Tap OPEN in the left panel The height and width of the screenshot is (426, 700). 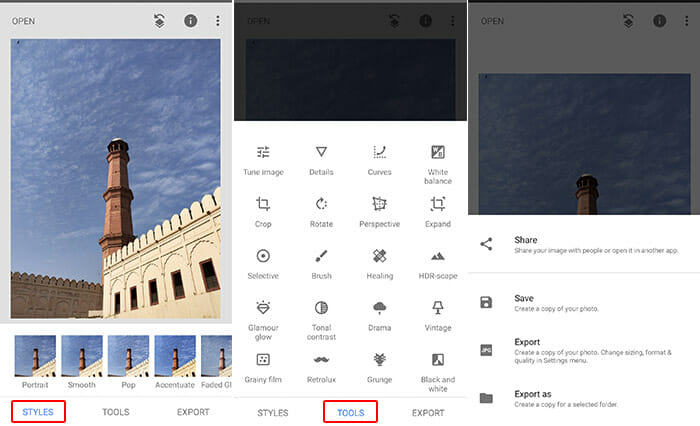(24, 21)
